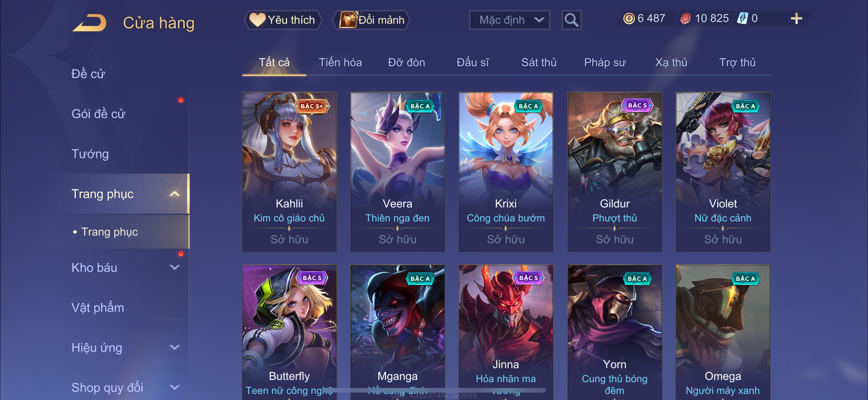Viewport: 868px width, 400px height.
Task: Expand the Shop quy đổi section
Action: point(174,388)
